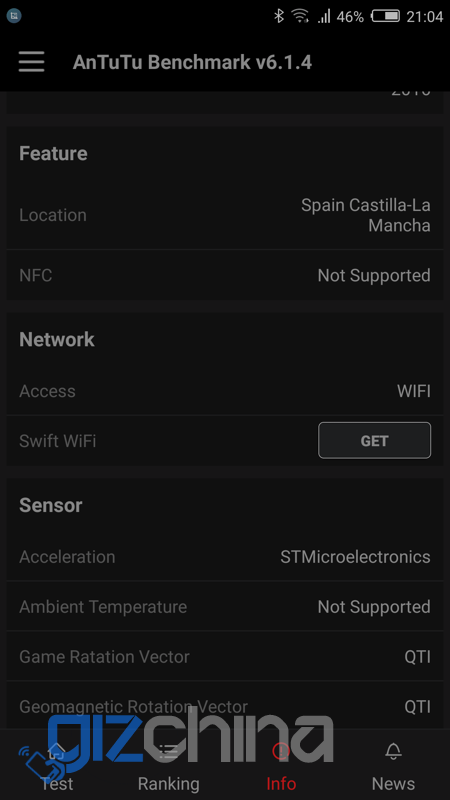Tap the AnTuTu Benchmark v6.1.4 title

tap(192, 62)
